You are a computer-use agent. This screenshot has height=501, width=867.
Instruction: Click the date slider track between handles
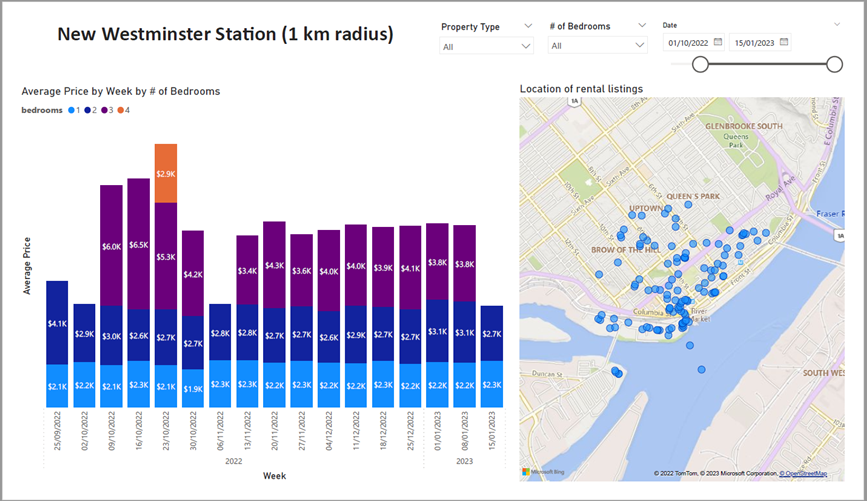pyautogui.click(x=767, y=65)
